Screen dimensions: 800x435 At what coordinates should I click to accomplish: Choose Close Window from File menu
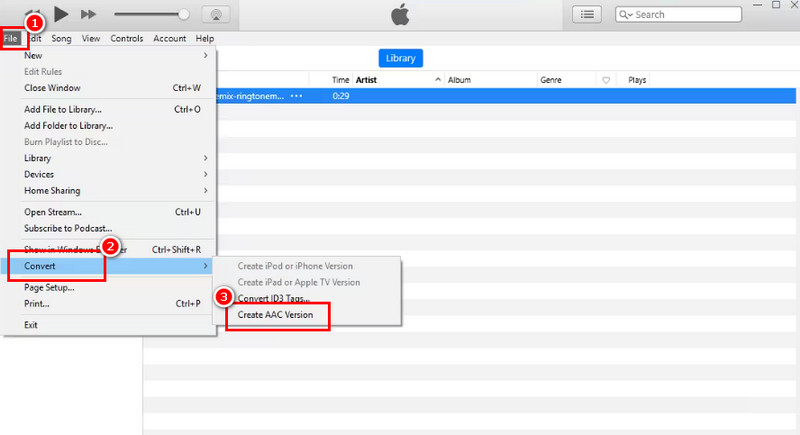(108, 88)
